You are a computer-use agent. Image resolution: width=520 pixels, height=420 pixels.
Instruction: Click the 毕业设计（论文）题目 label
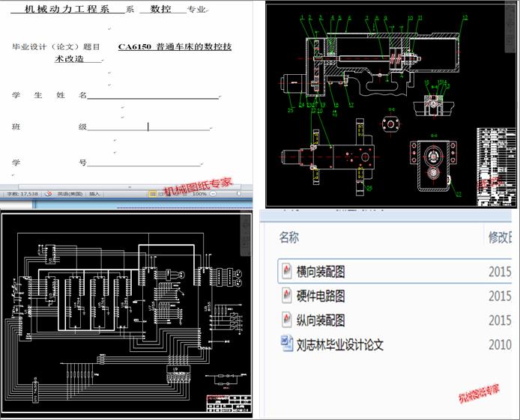(56, 46)
